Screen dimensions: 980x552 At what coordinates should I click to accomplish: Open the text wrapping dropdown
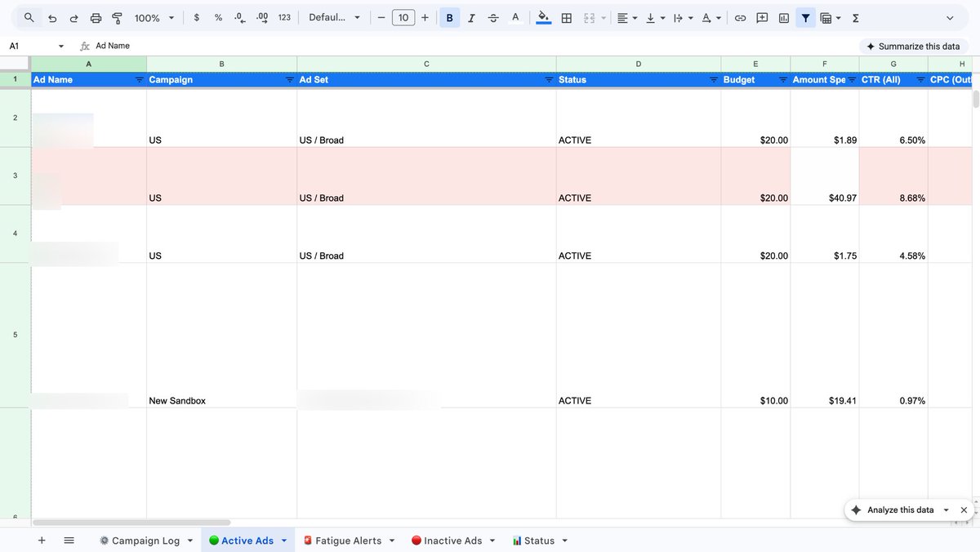click(x=683, y=17)
